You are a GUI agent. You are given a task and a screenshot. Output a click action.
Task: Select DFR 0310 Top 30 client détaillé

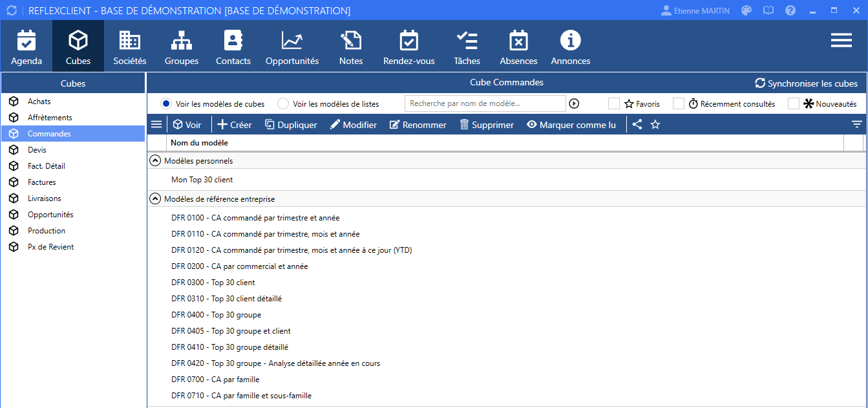pyautogui.click(x=506, y=299)
